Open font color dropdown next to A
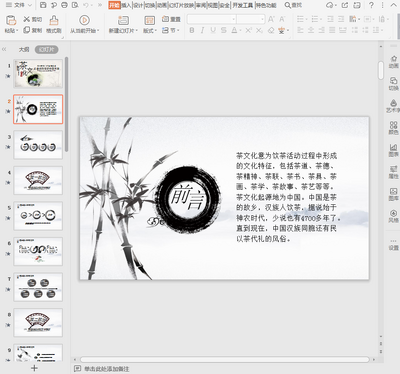400x374 pixels. point(240,31)
